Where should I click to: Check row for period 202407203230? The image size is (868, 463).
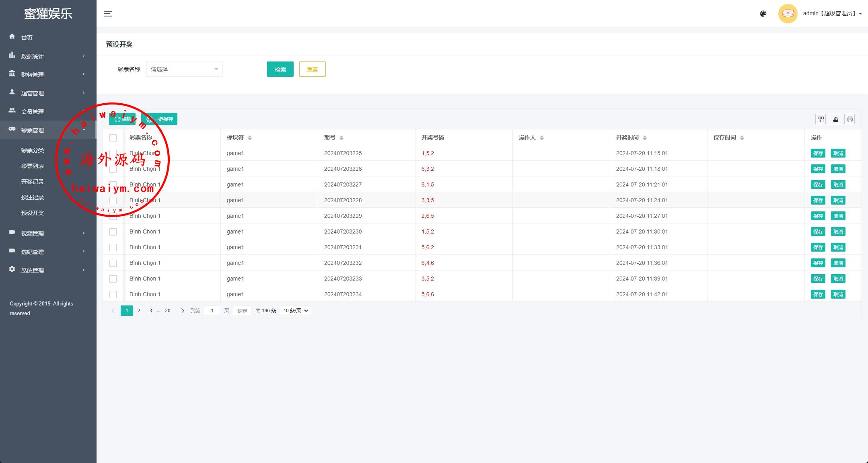click(x=113, y=232)
